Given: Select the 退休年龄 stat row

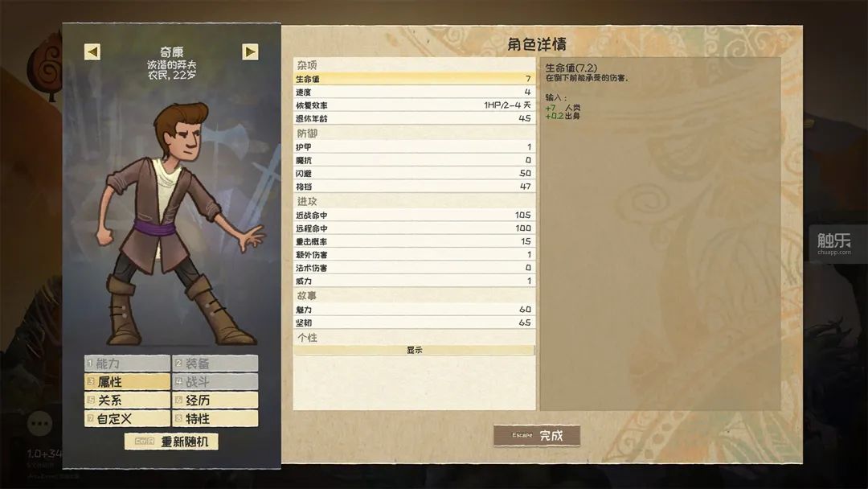Looking at the screenshot, I should click(x=414, y=118).
